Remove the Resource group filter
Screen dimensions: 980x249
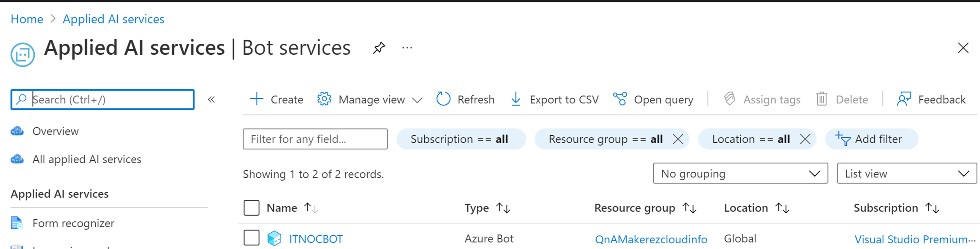click(x=678, y=139)
